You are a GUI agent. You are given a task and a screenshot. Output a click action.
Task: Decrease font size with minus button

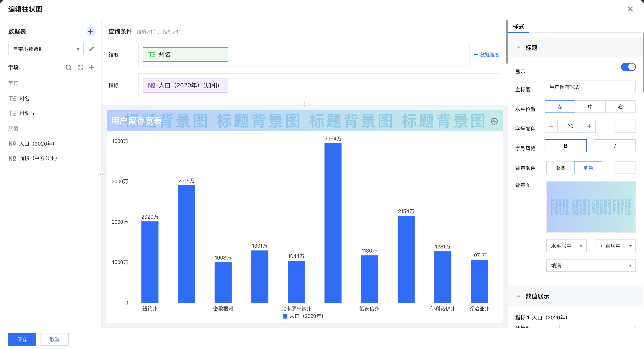pyautogui.click(x=551, y=126)
